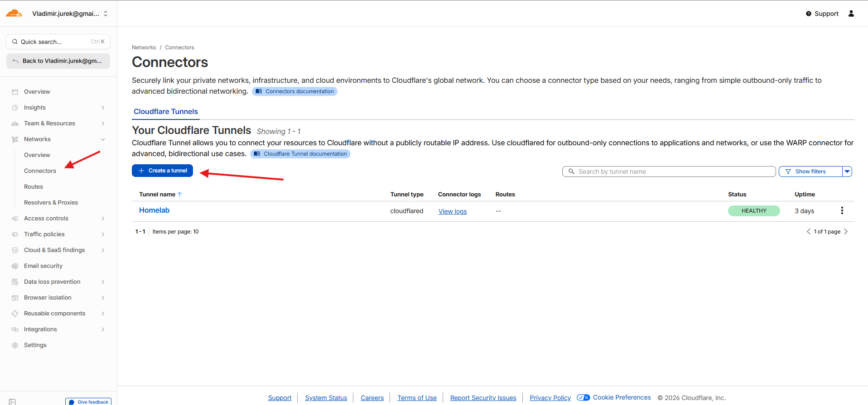Click the Traffic policies icon

tap(15, 234)
